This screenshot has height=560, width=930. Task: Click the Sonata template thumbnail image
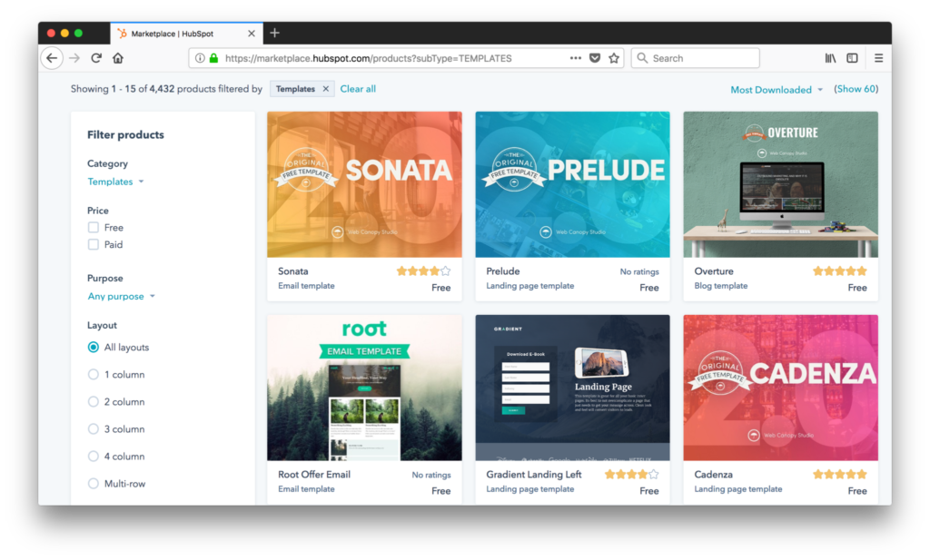point(364,184)
